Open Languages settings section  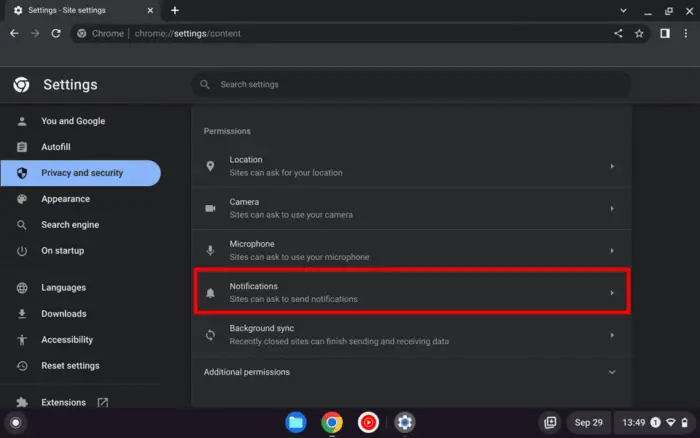click(x=80, y=288)
